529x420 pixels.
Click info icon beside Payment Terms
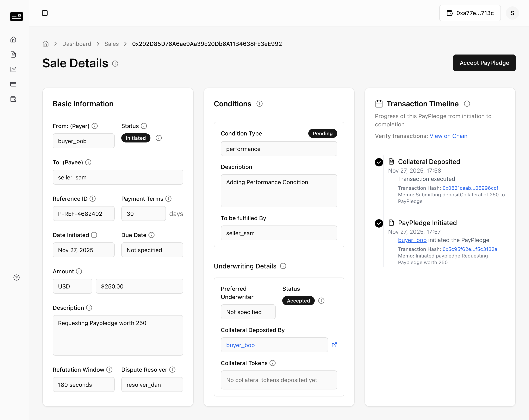tap(168, 199)
